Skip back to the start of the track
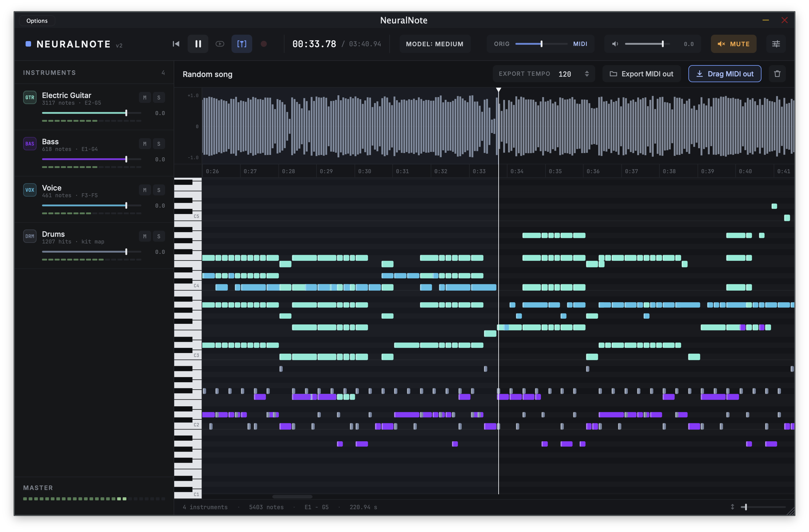Image resolution: width=809 pixels, height=532 pixels. pyautogui.click(x=176, y=44)
